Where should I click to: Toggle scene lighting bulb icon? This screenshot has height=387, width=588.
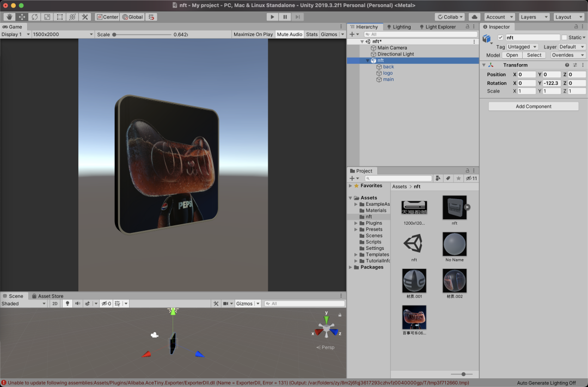pos(68,303)
